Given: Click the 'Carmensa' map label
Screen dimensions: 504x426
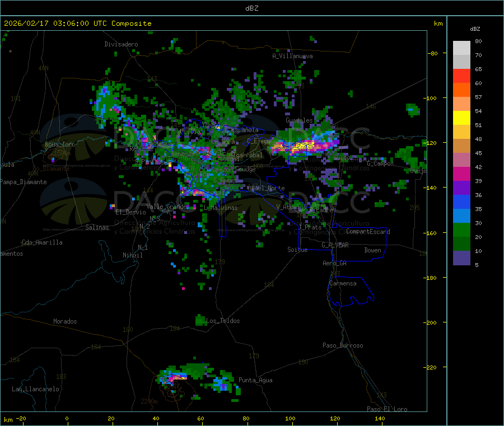Looking at the screenshot, I should (343, 283).
